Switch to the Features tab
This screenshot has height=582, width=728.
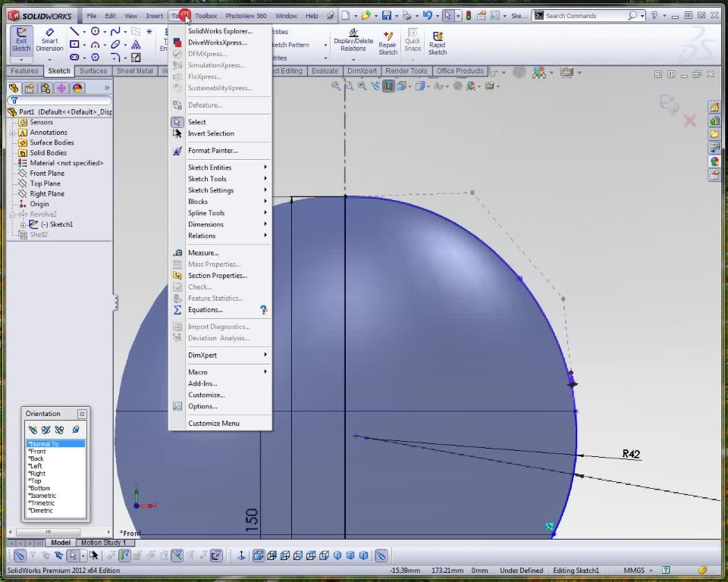(24, 71)
